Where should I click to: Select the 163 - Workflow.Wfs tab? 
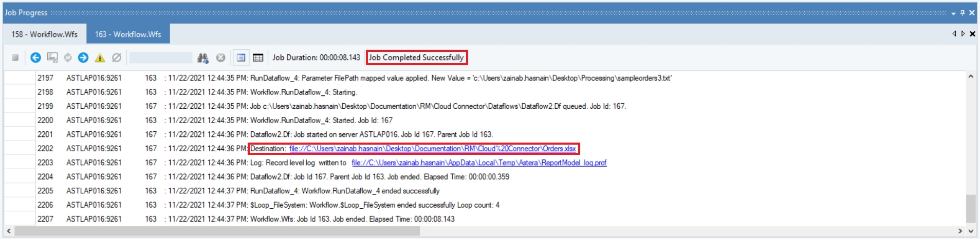point(128,34)
